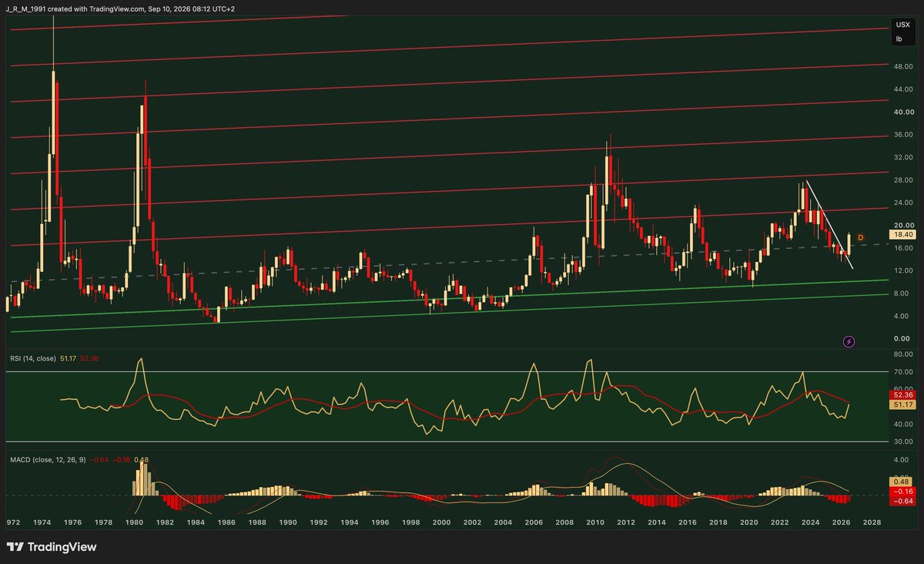
Task: Click the 2010 label on time axis
Action: 594,522
